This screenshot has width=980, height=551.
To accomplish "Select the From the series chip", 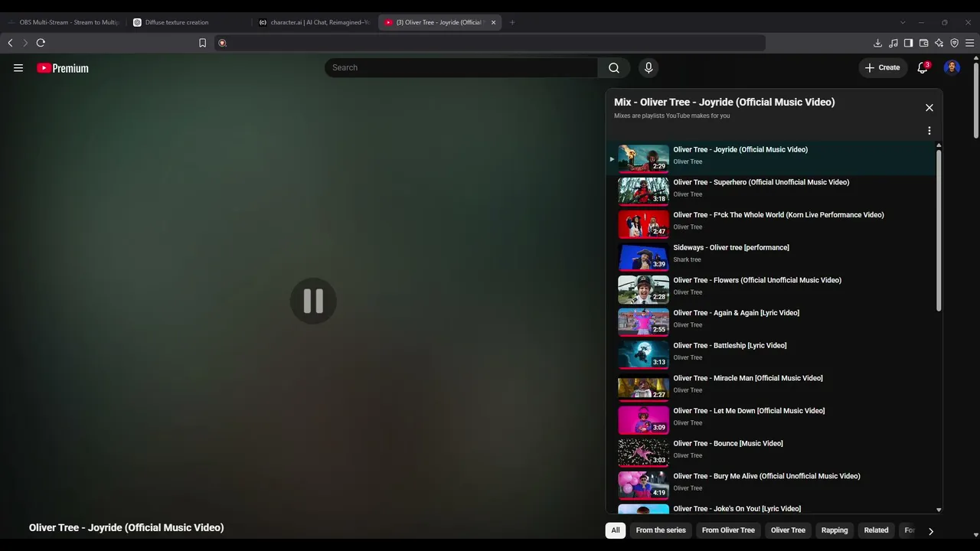I will pos(661,530).
